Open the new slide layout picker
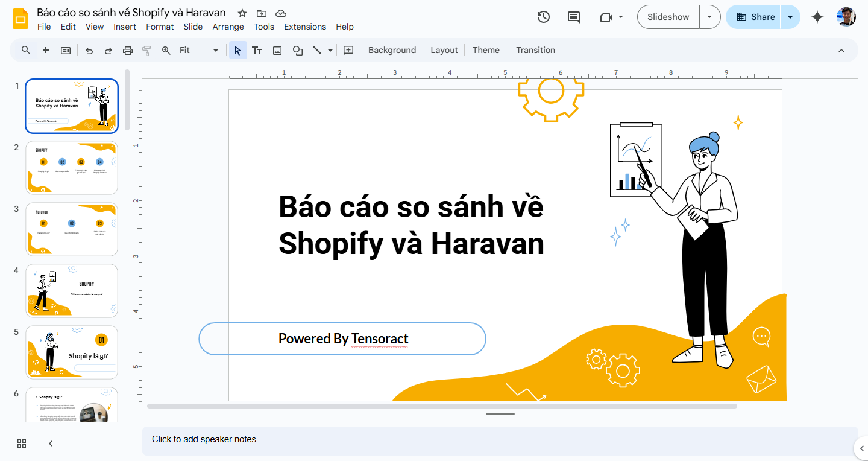Image resolution: width=868 pixels, height=461 pixels. [66, 51]
